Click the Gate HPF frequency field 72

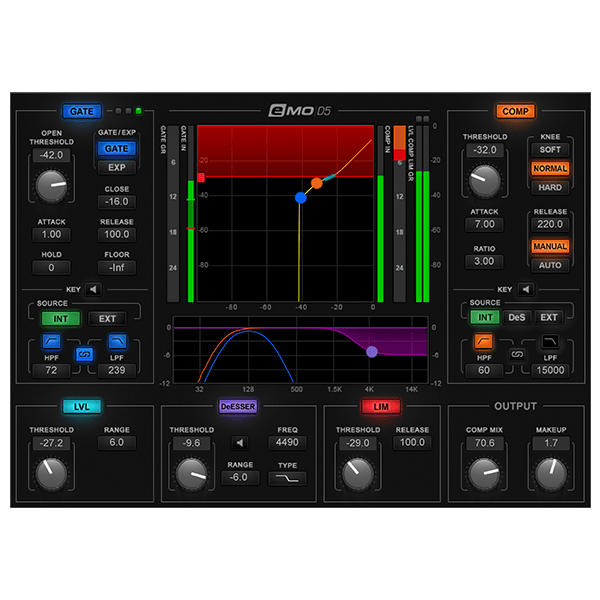[51, 370]
